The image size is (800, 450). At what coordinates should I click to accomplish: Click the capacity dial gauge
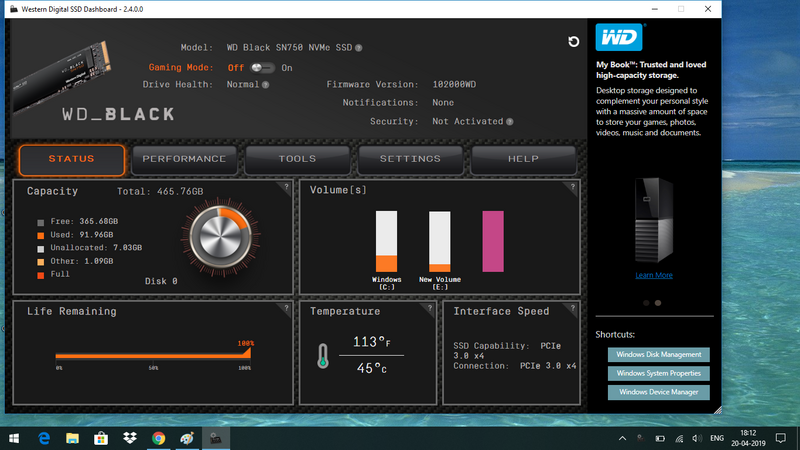220,238
